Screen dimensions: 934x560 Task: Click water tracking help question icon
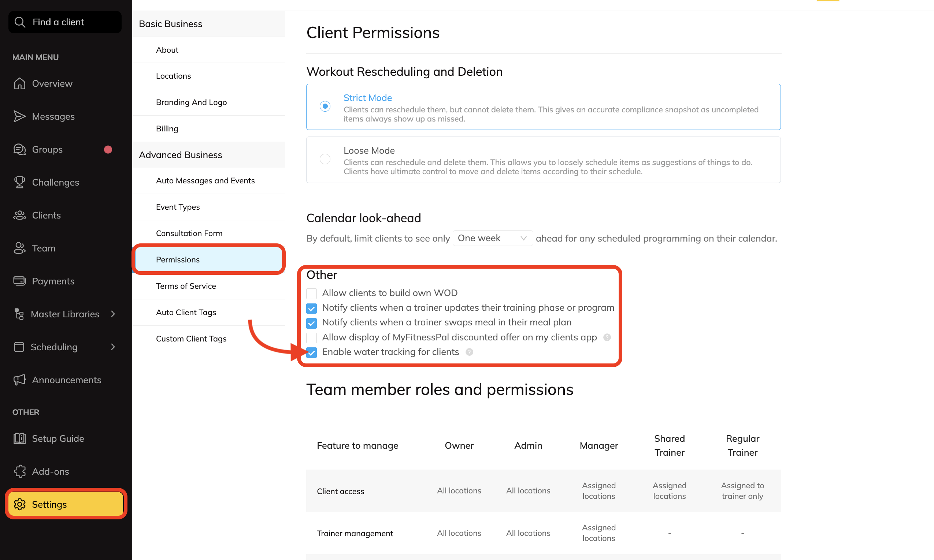pos(469,352)
